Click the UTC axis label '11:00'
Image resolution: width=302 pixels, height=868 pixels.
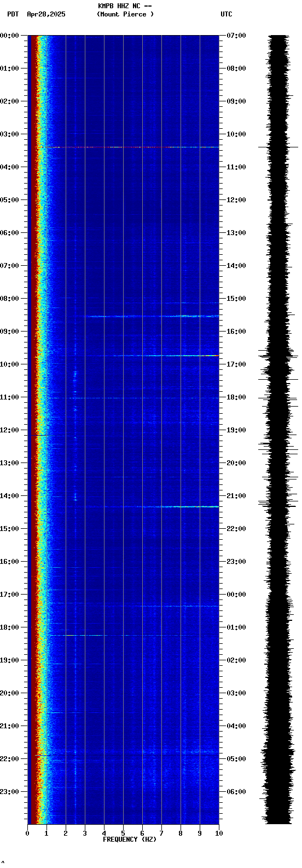point(236,167)
